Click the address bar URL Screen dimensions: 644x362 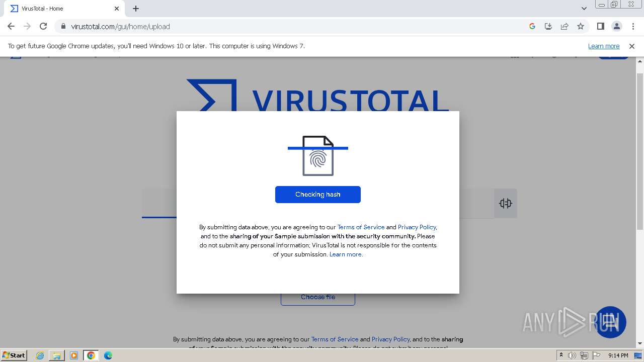120,27
